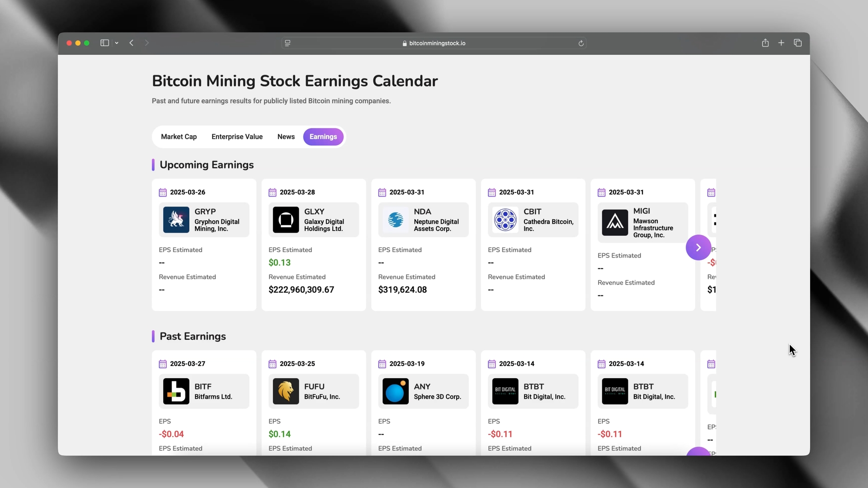The height and width of the screenshot is (488, 868).
Task: Click the Neptune Digital Assets logo icon
Action: (x=396, y=220)
